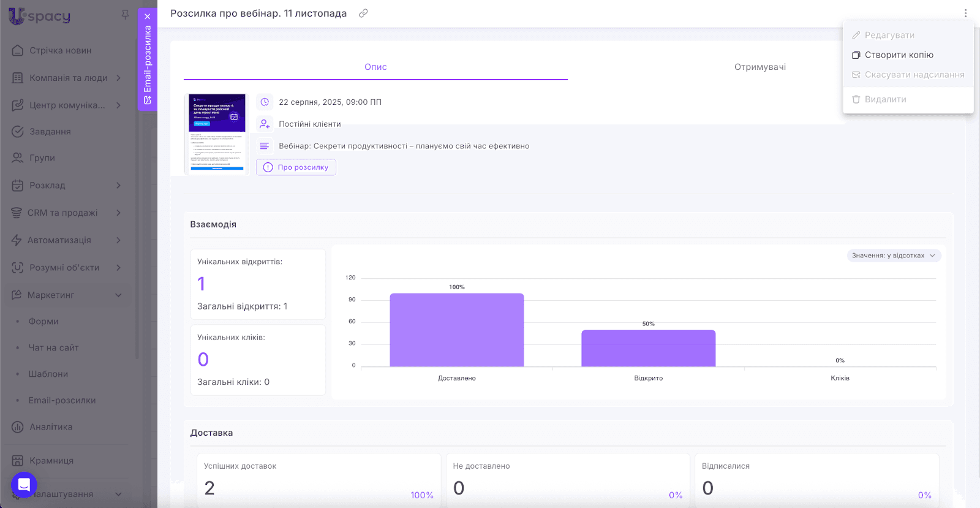Screen dimensions: 980x508
Task: Open Стрічка новин from sidebar
Action: click(60, 50)
